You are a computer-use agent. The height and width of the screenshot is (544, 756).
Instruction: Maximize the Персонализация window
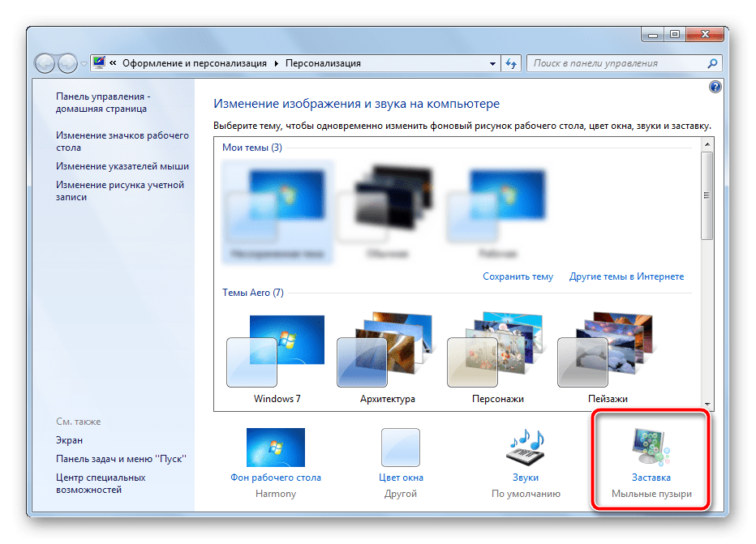(x=675, y=34)
